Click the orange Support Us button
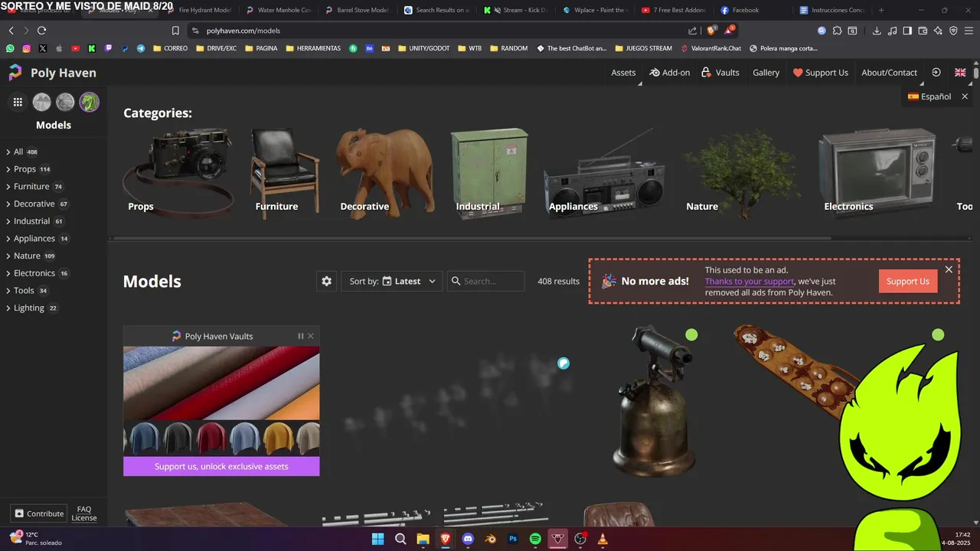 pyautogui.click(x=908, y=281)
